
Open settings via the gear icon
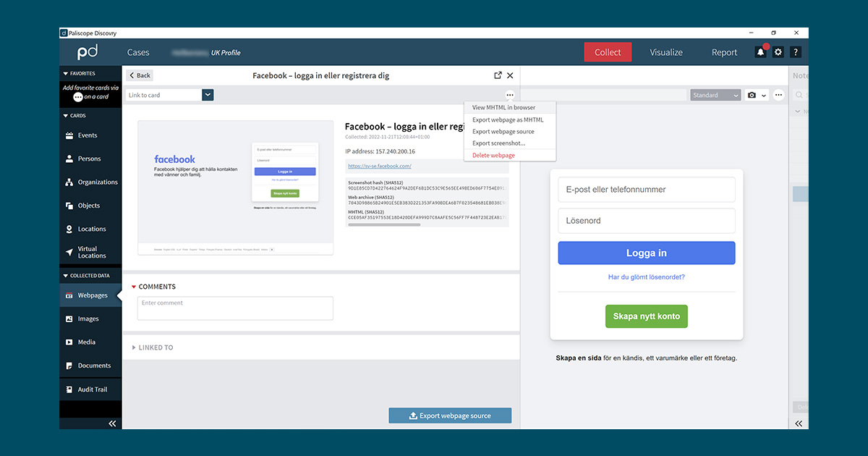[778, 52]
